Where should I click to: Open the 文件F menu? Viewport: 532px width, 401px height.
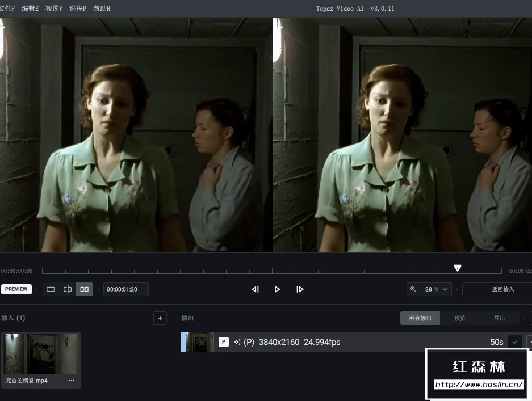[x=7, y=9]
